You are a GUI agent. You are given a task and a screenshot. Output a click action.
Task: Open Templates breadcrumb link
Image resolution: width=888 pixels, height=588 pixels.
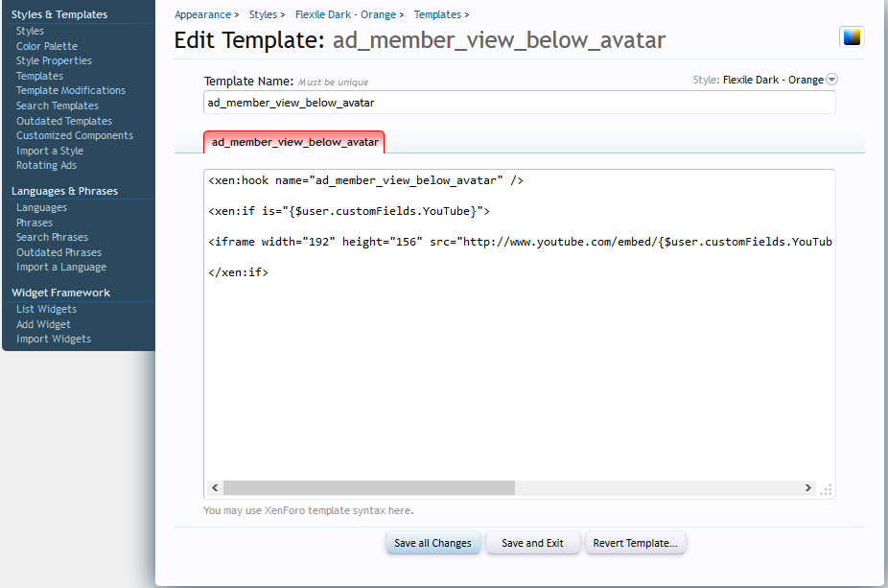437,14
